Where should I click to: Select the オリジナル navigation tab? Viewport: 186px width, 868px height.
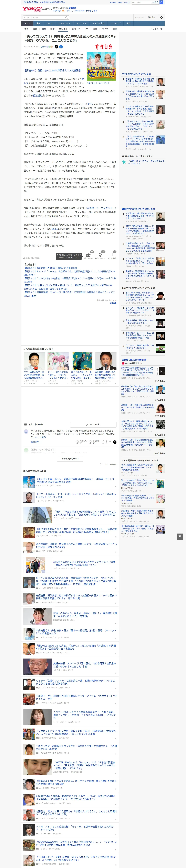(x=81, y=24)
